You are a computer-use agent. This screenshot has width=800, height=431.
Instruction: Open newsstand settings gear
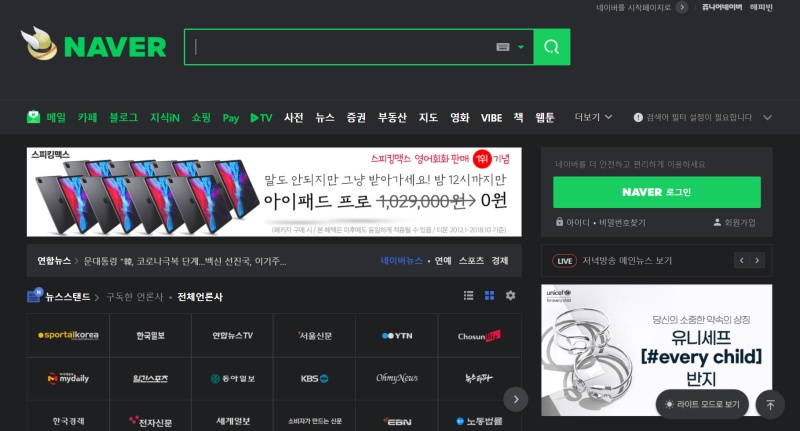tap(510, 295)
